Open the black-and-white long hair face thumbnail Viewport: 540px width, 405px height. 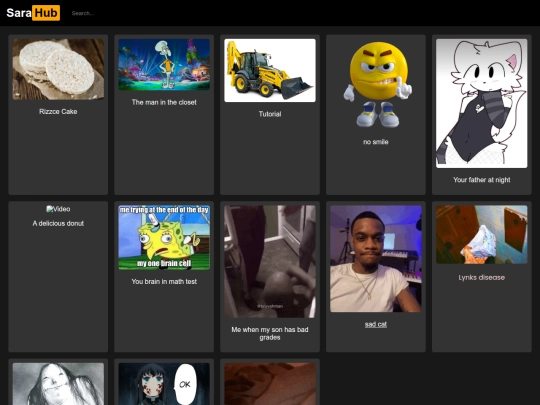click(58, 384)
